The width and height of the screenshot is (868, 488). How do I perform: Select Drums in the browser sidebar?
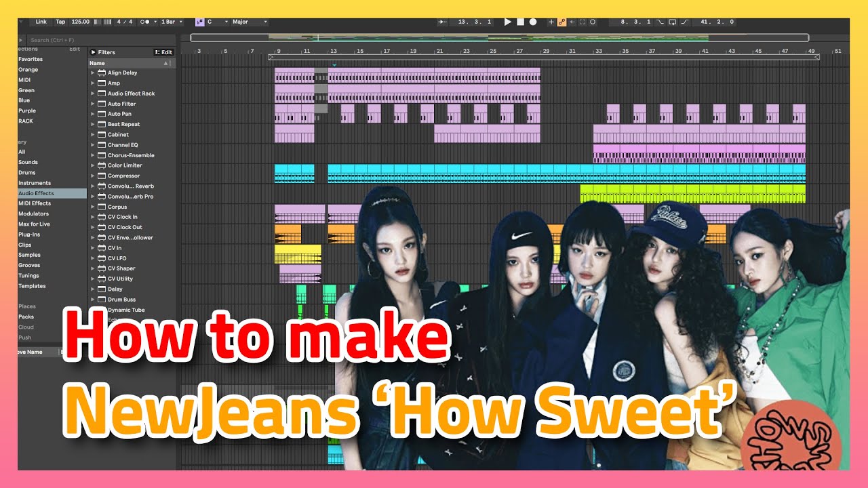[28, 172]
